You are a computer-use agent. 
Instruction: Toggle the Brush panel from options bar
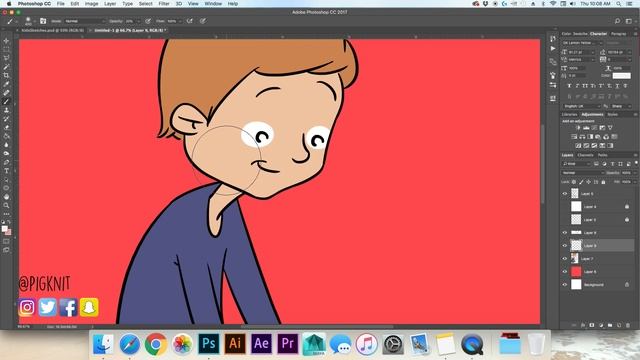[43, 21]
